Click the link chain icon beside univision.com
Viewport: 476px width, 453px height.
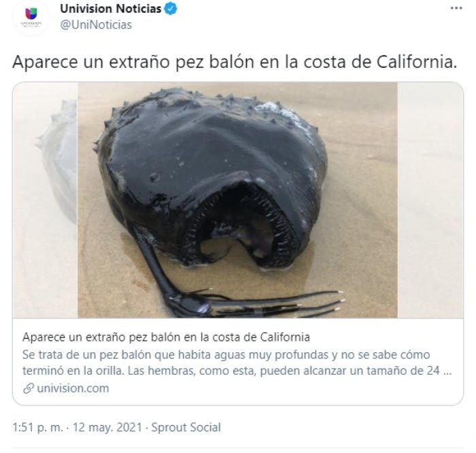click(29, 388)
